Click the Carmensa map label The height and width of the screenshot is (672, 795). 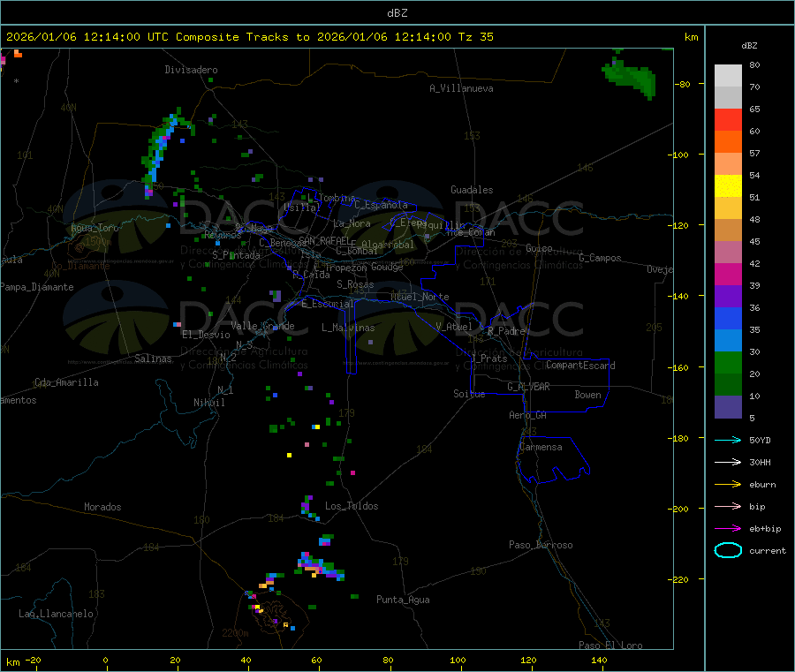[541, 447]
